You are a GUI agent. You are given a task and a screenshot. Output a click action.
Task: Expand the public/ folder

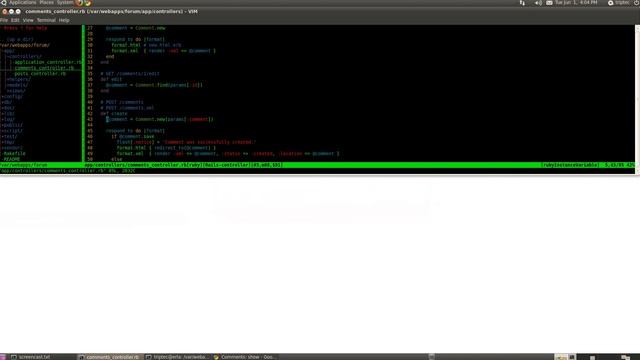(12, 125)
